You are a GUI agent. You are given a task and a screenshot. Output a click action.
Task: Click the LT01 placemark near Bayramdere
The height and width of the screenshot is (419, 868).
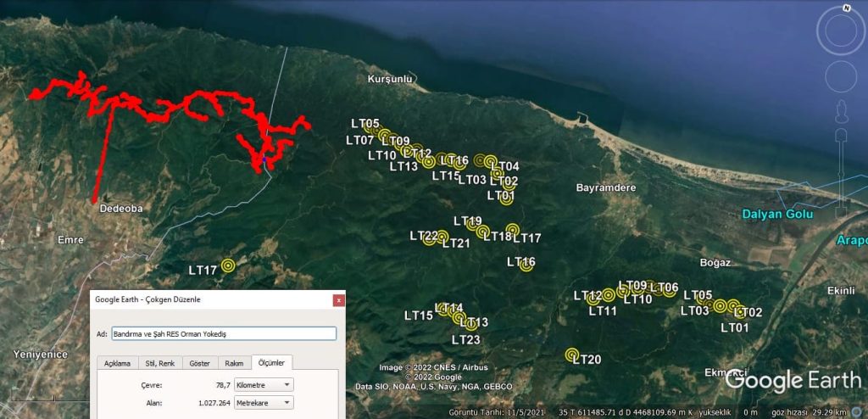pos(507,196)
